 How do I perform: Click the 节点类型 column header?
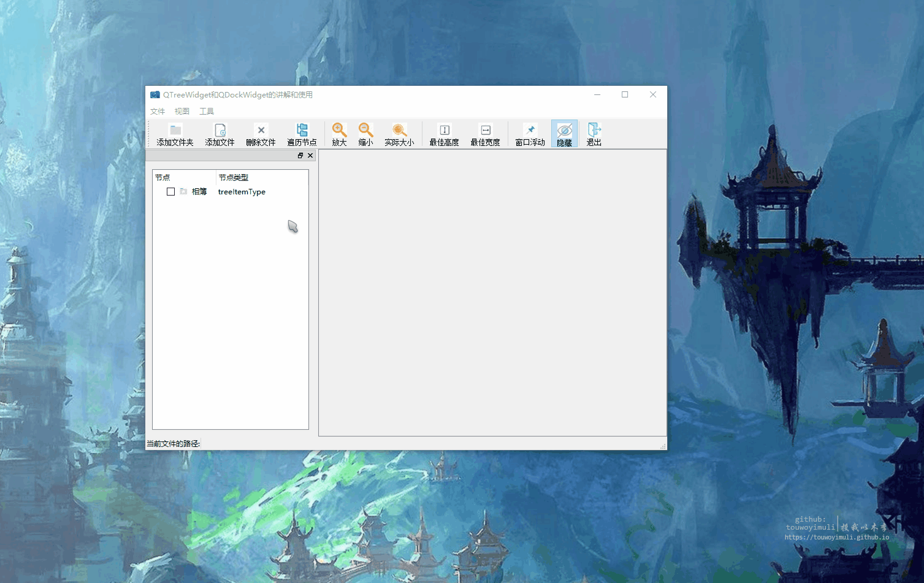[x=262, y=177]
